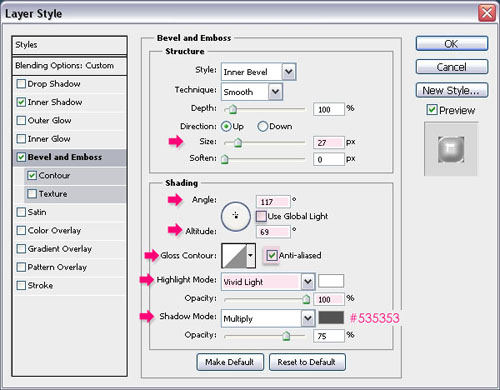Close the Layer Style dialog
The width and height of the screenshot is (500, 390).
487,13
